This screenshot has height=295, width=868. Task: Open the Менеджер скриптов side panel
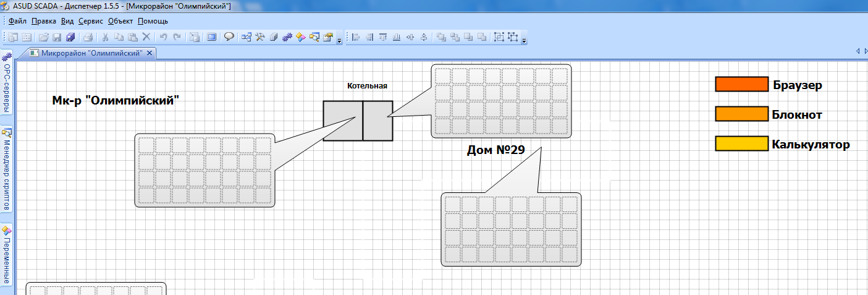click(7, 169)
